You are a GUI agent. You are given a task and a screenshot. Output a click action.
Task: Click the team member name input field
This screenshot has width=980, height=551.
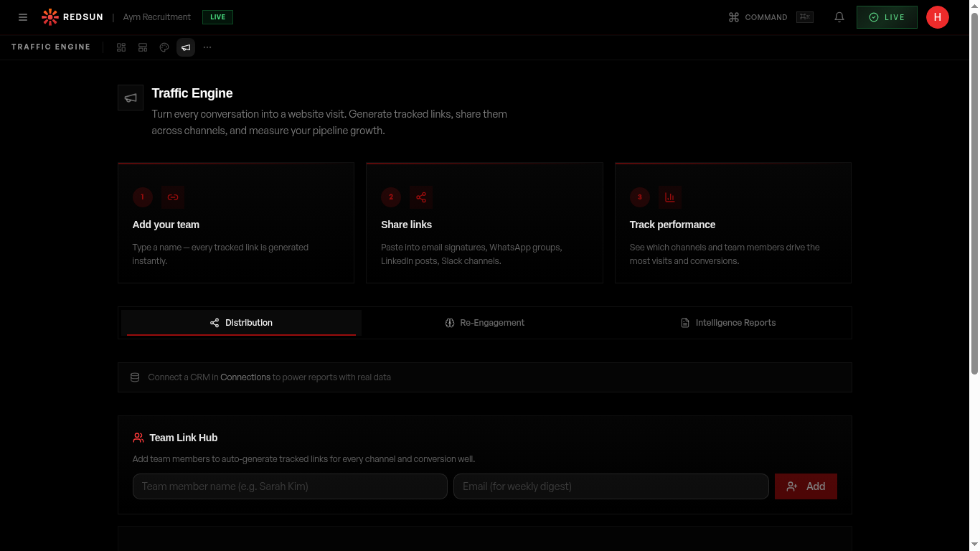pos(290,486)
